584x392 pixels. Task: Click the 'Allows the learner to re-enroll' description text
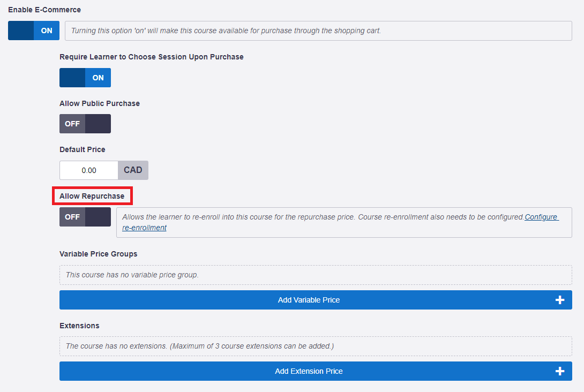coord(323,217)
